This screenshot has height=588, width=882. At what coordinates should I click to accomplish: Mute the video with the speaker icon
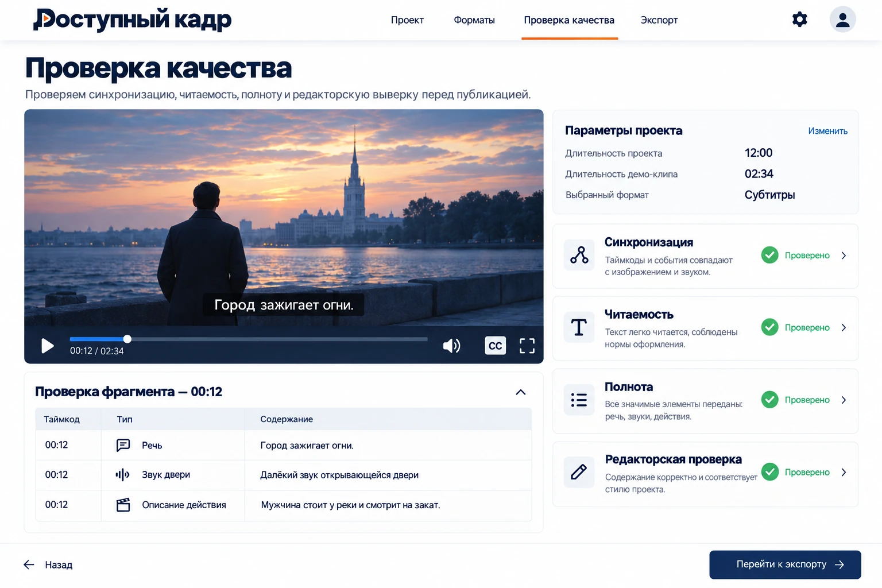[451, 346]
